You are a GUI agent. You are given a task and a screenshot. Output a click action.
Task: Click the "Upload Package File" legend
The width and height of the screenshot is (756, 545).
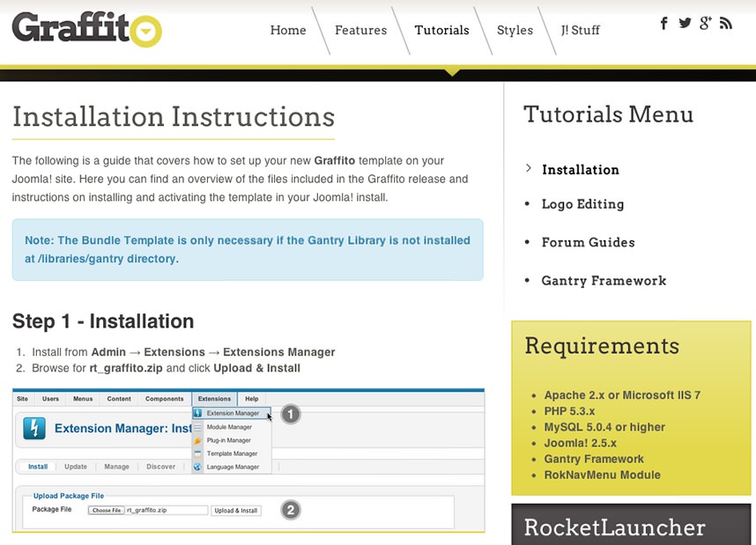[69, 496]
